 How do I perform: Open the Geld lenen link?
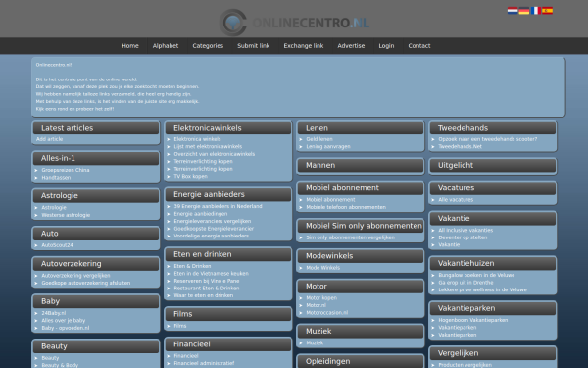pos(319,139)
